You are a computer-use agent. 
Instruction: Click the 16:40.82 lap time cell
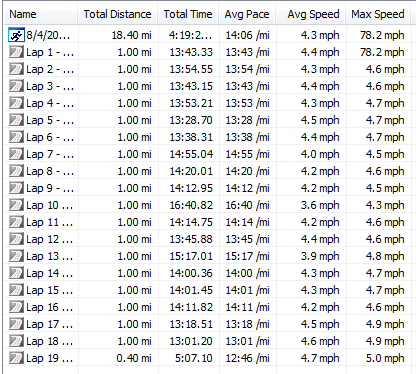191,205
